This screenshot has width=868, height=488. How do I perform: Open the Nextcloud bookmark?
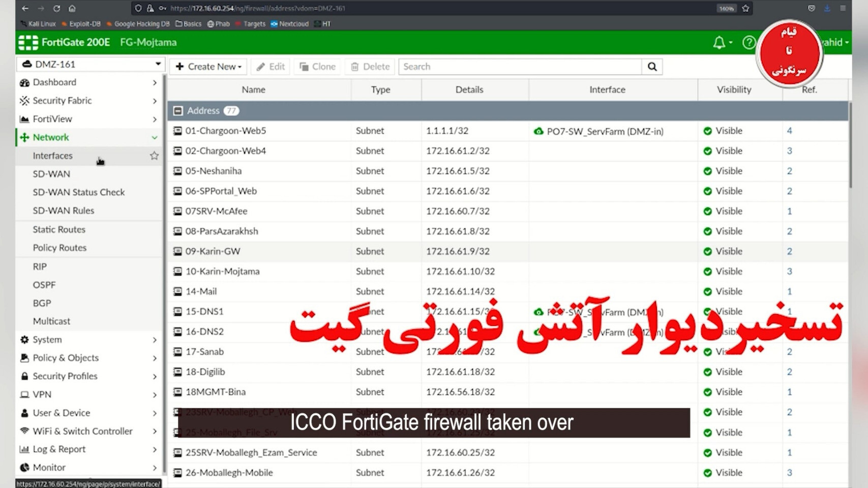(290, 24)
